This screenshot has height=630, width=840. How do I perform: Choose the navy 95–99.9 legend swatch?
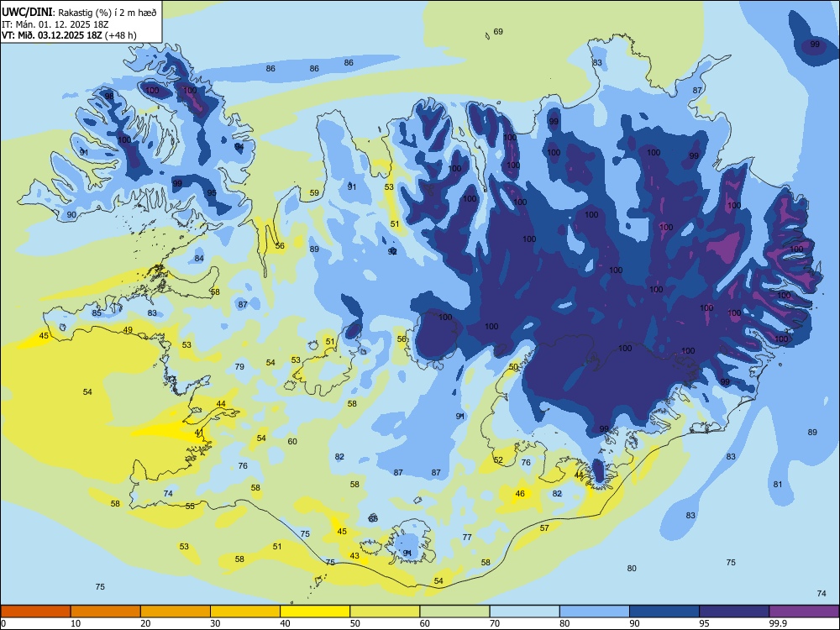tap(734, 612)
